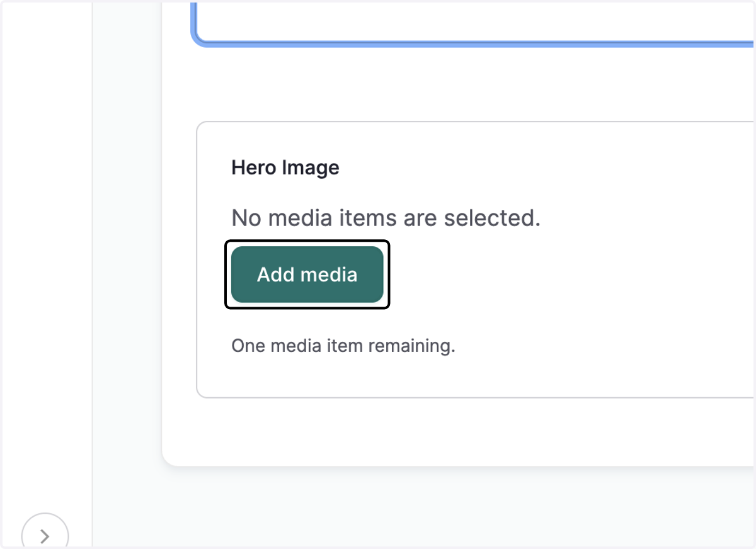Click 'No media items are selected.' text
This screenshot has height=549, width=756.
[386, 218]
